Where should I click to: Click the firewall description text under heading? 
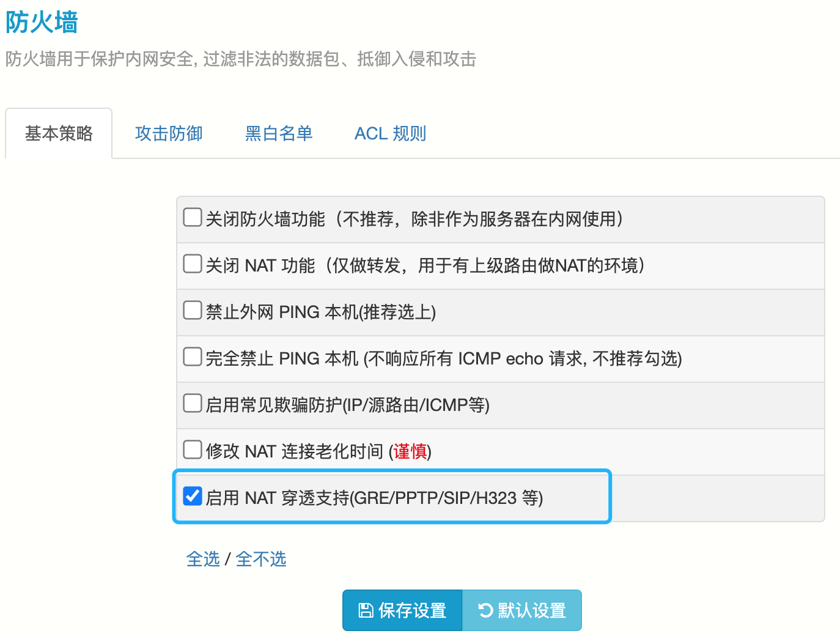240,59
